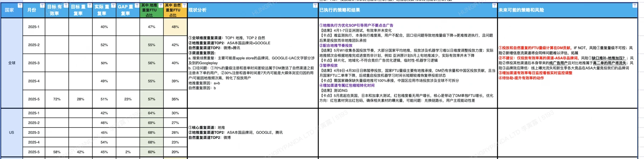Select 2025-4 in the US section
This screenshot has height=159, width=644.
(34, 142)
